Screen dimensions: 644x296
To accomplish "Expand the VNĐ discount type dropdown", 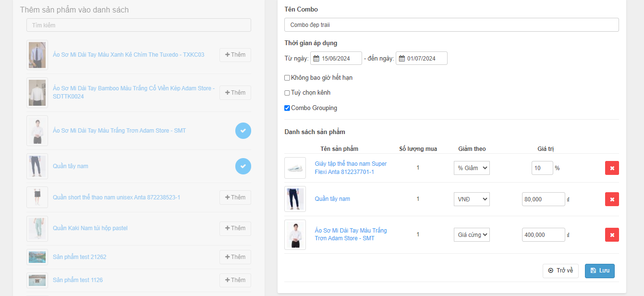I will [x=472, y=199].
